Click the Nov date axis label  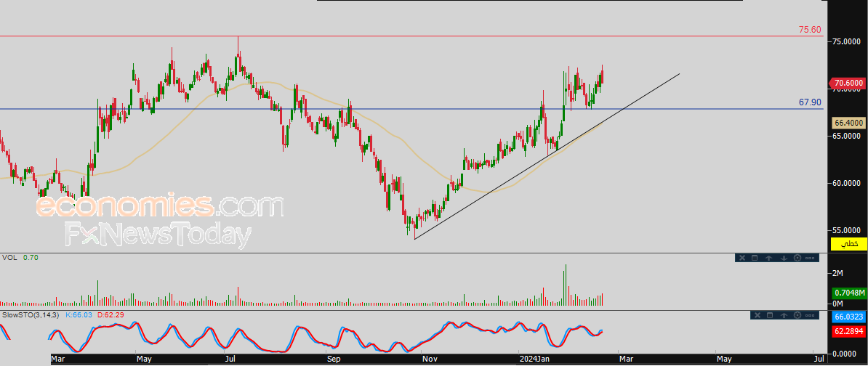click(430, 359)
